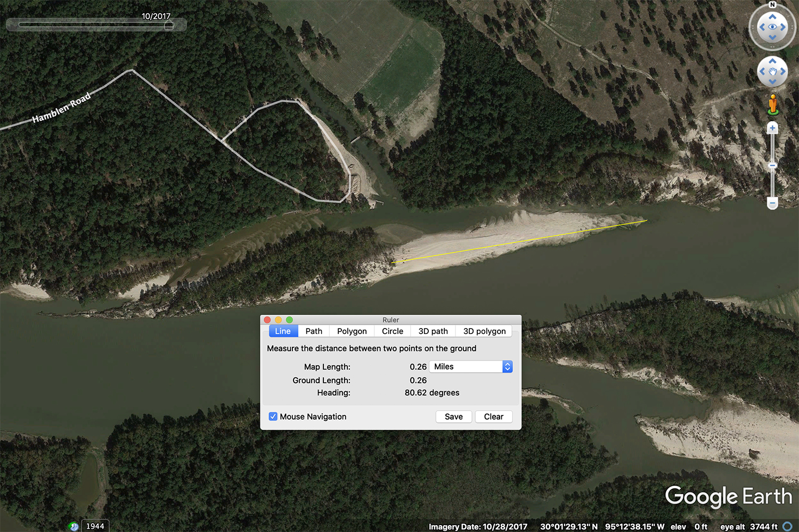Click the Hamblen Road label
The width and height of the screenshot is (799, 532).
tap(61, 108)
